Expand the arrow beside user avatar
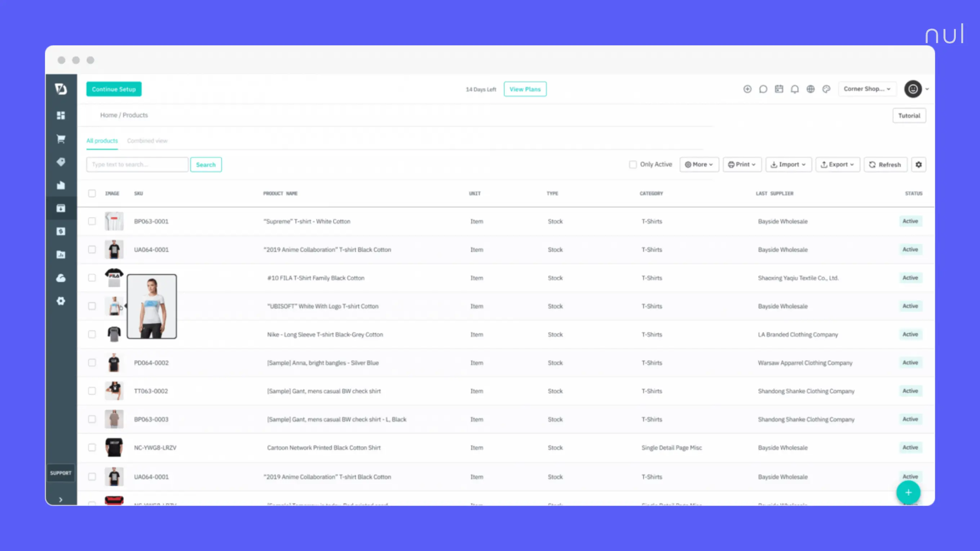Screen dimensions: 980x551 927,89
